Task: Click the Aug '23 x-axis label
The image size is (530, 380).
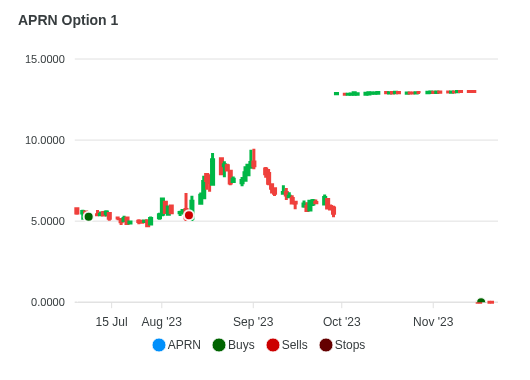Action: [x=162, y=322]
